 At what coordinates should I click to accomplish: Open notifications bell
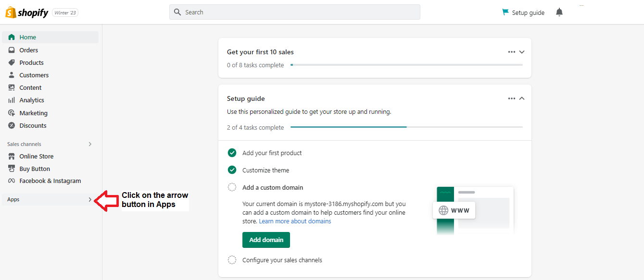559,12
